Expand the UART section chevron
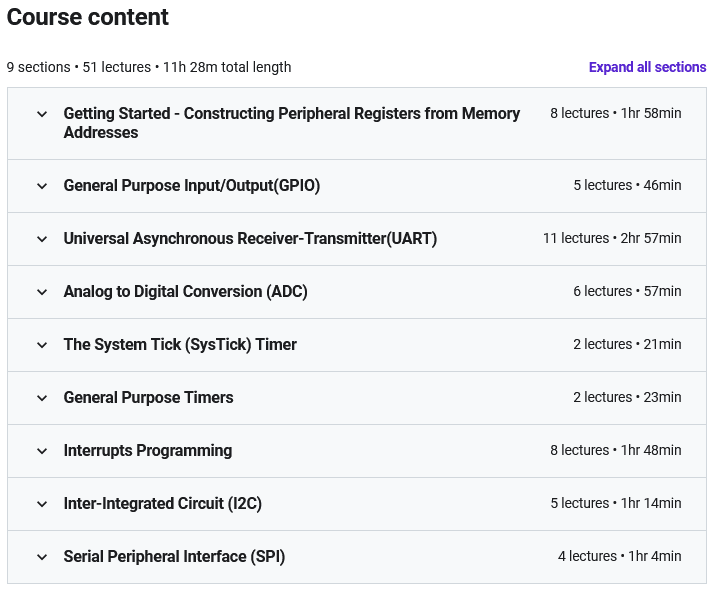Screen dimensions: 713x592 click(42, 239)
